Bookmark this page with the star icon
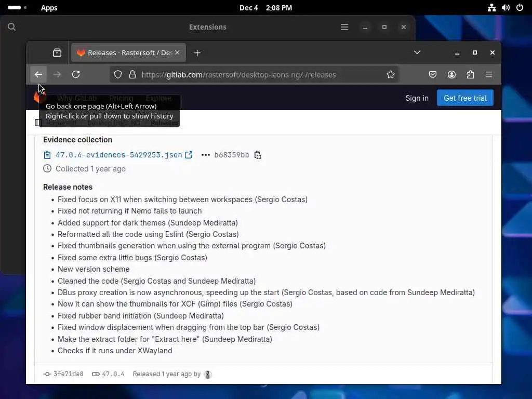Viewport: 532px width, 399px height. click(391, 75)
